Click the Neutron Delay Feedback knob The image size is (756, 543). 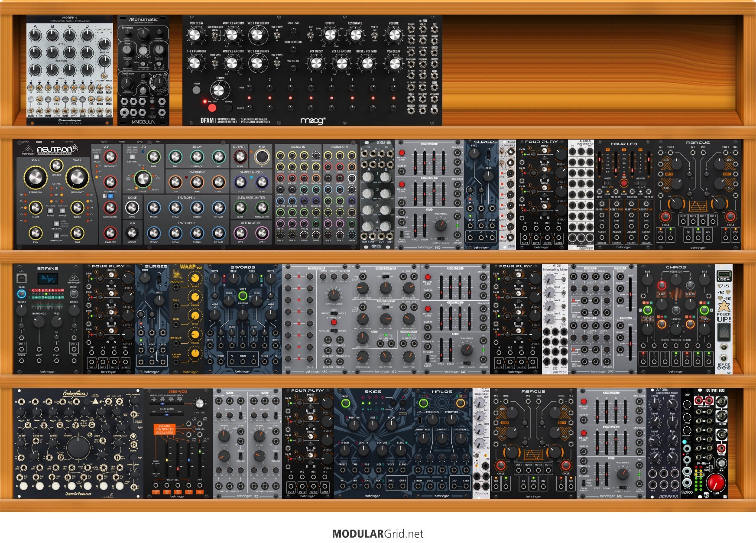click(x=197, y=157)
